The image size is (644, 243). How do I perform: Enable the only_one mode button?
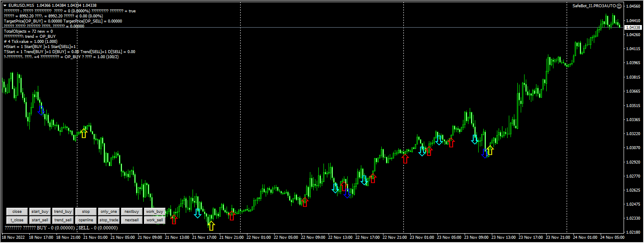(x=108, y=212)
